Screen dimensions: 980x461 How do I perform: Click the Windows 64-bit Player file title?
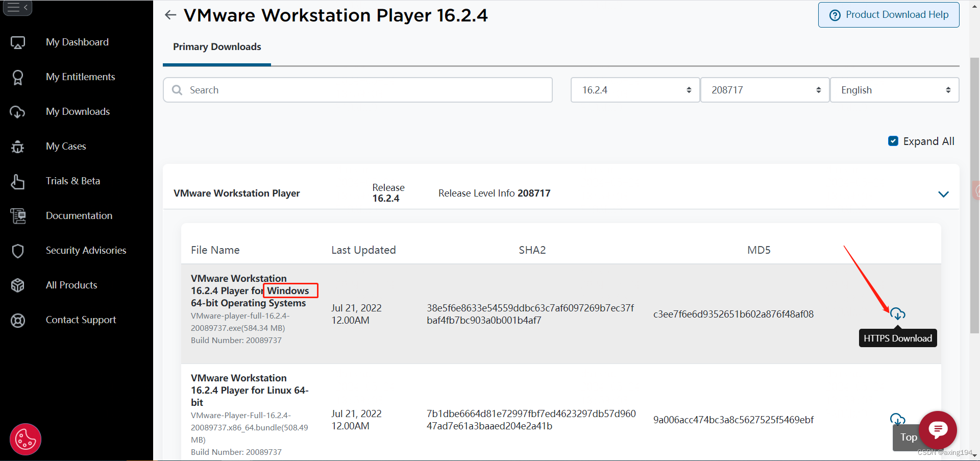pos(249,290)
